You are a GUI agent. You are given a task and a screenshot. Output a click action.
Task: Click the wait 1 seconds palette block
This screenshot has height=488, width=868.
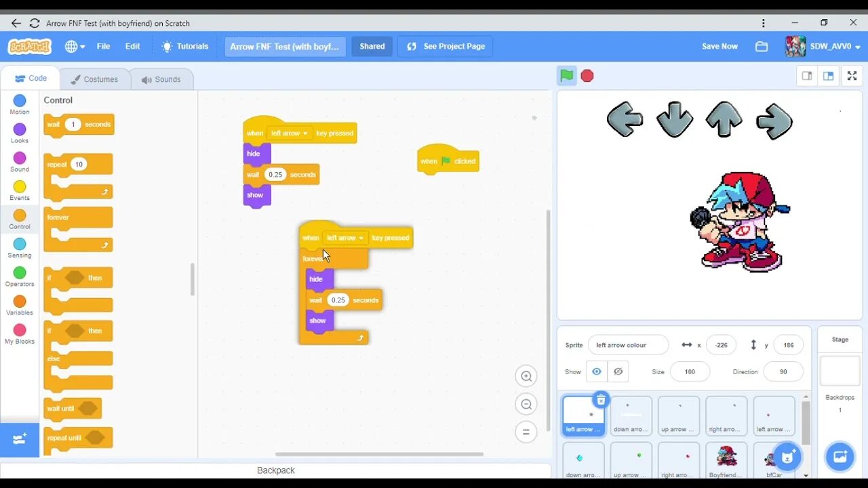click(x=79, y=125)
